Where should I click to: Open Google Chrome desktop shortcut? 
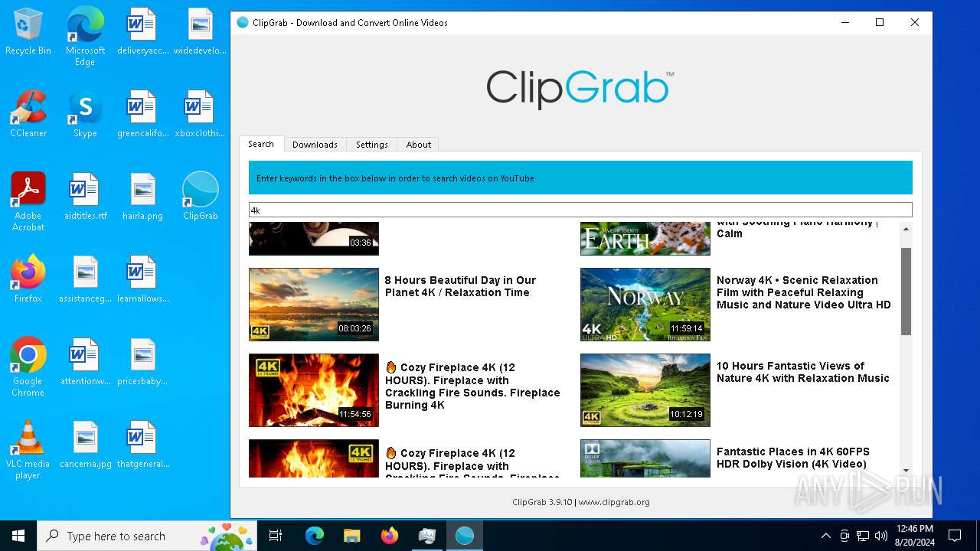[28, 367]
